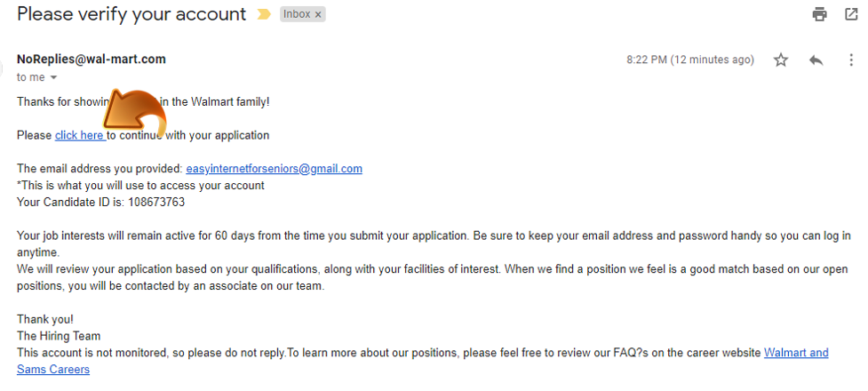
Task: Open the easyinternetforseniors@gmail.com address link
Action: tap(274, 169)
